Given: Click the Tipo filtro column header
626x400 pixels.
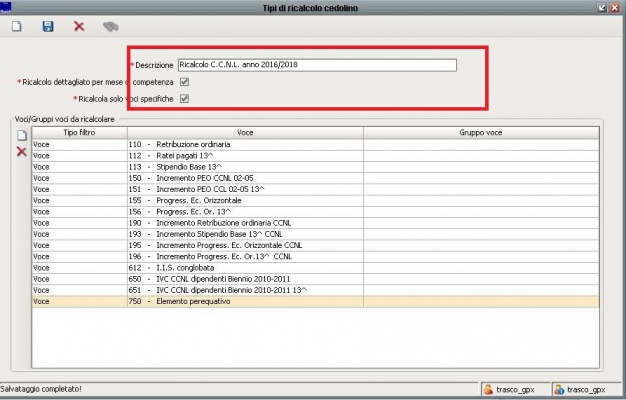Looking at the screenshot, I should pos(79,133).
